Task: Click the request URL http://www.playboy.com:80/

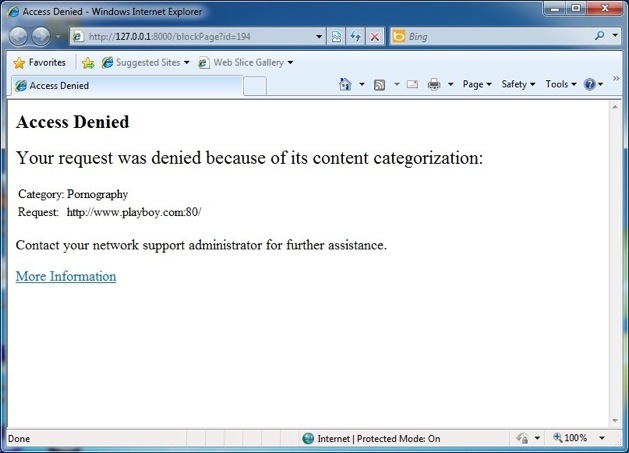Action: (x=134, y=212)
